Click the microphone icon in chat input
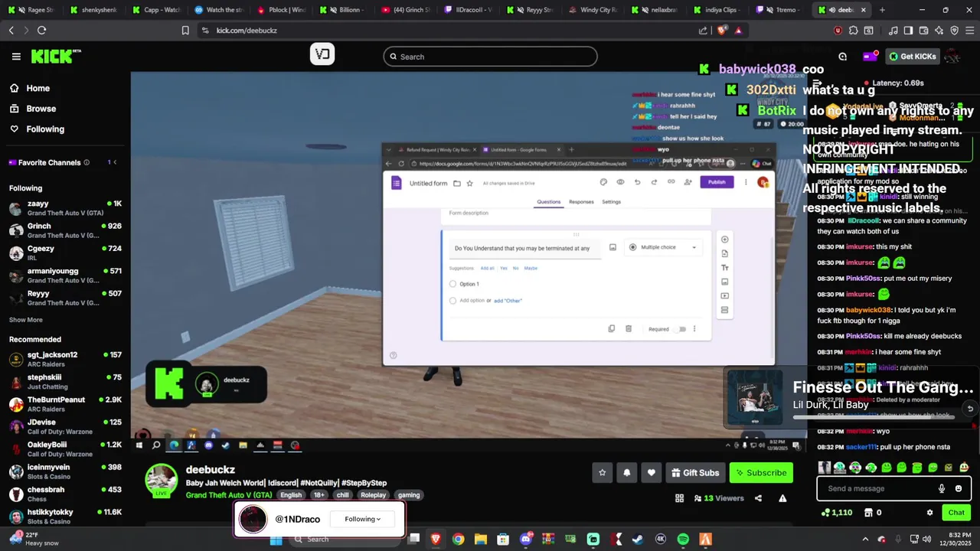 coord(942,488)
